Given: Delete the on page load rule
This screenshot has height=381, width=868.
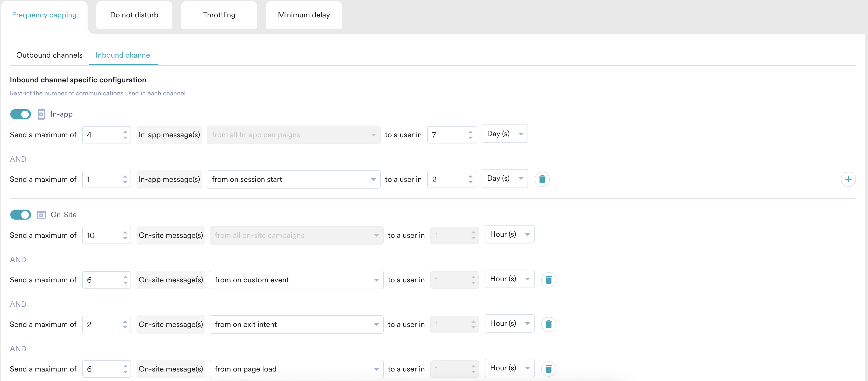Looking at the screenshot, I should tap(548, 368).
